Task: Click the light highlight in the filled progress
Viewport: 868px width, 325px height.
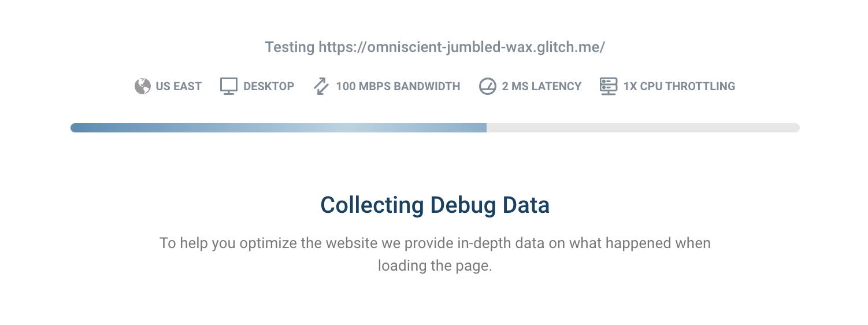Action: (x=341, y=128)
